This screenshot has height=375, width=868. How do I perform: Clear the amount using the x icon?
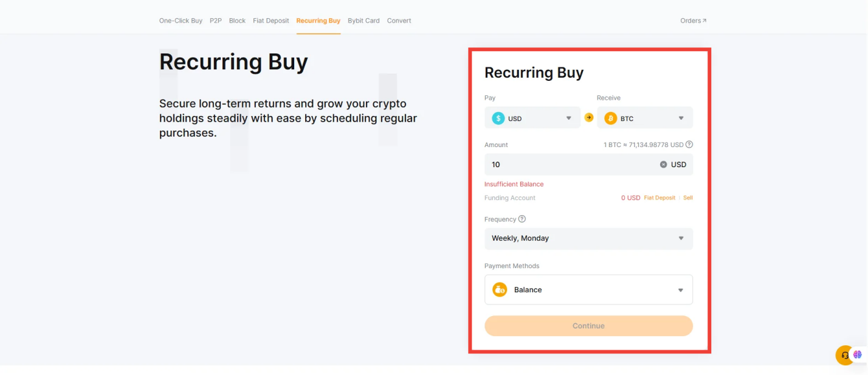[x=663, y=164]
